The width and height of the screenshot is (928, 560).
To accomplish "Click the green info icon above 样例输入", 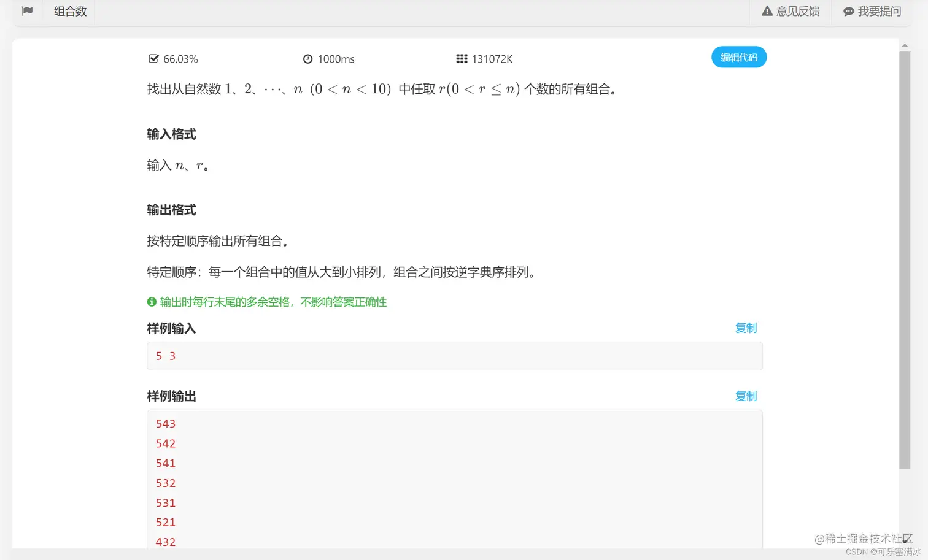I will [151, 302].
